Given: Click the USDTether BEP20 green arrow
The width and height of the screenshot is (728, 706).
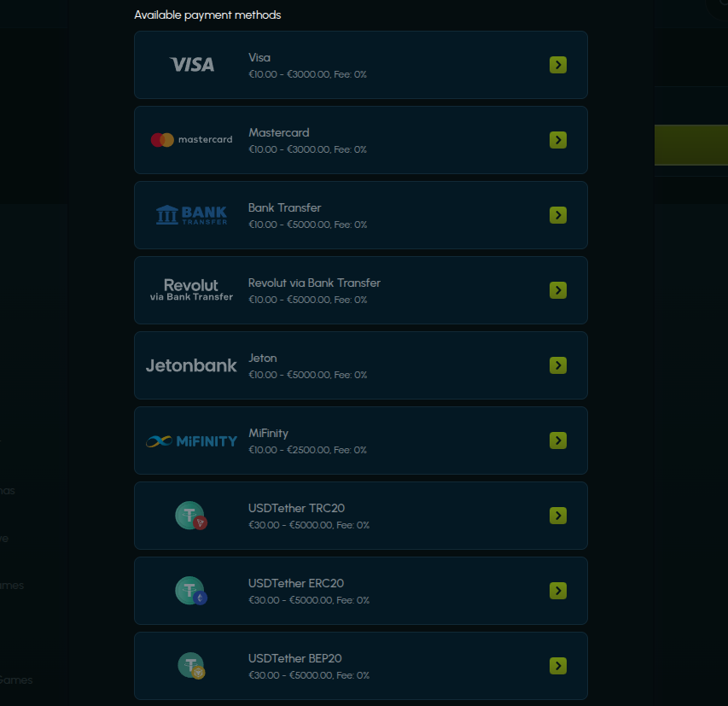Looking at the screenshot, I should [x=558, y=666].
